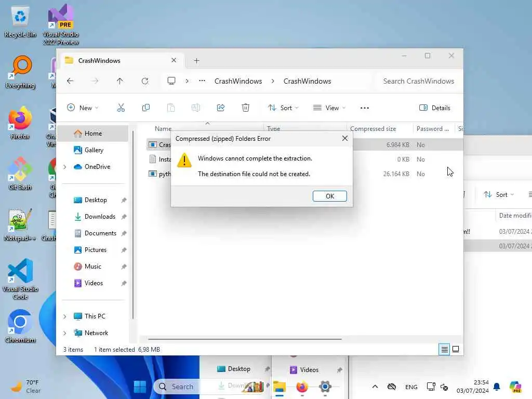Click first CrashWindows breadcrumb in address bar
532x399 pixels.
point(238,81)
